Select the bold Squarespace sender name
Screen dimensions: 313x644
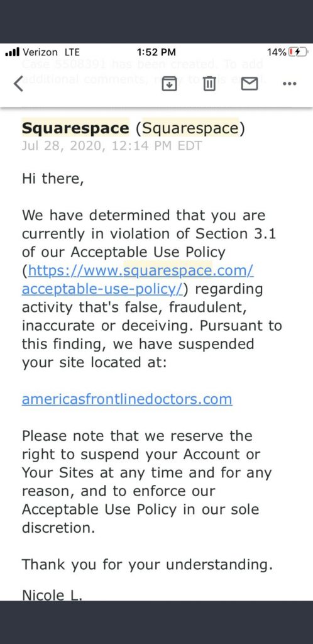click(x=75, y=128)
